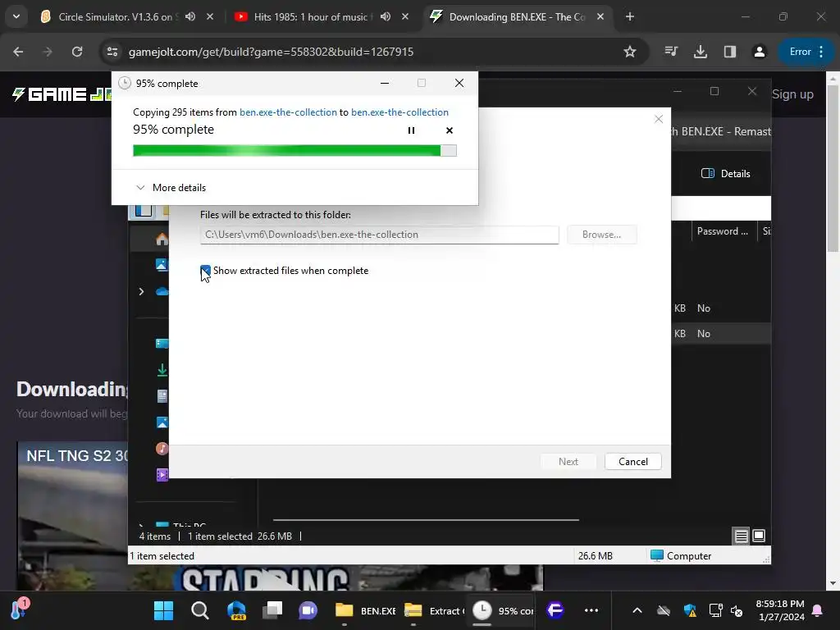Open Home in Explorer sidebar

pyautogui.click(x=162, y=239)
